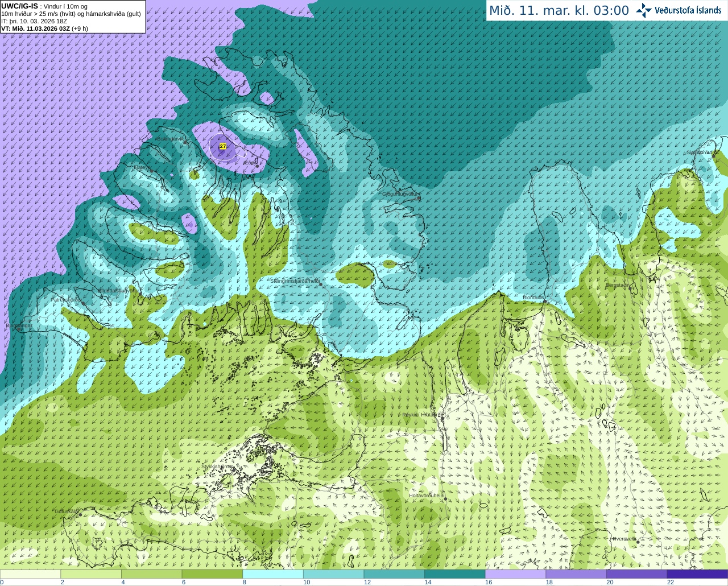Select the 8–10 m/s legend swatch
Viewport: 728px width, 586px height.
tap(272, 574)
